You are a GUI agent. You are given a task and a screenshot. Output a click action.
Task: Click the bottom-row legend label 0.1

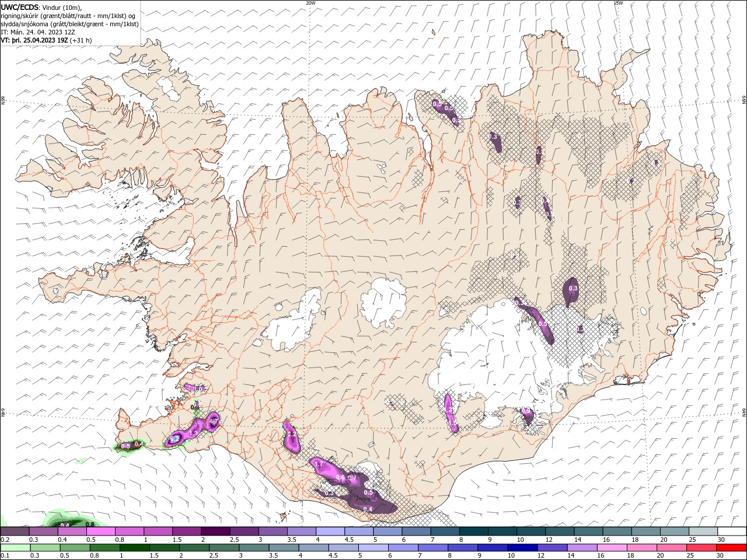point(5,556)
